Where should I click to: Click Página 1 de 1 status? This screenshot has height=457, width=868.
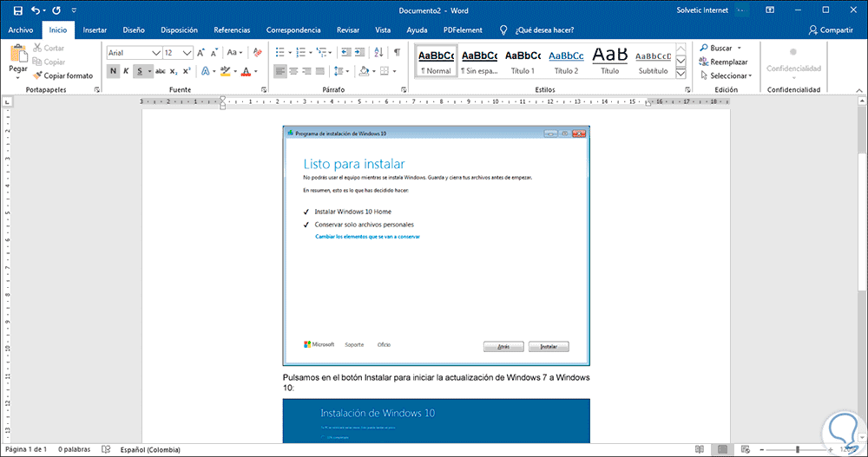pos(26,450)
